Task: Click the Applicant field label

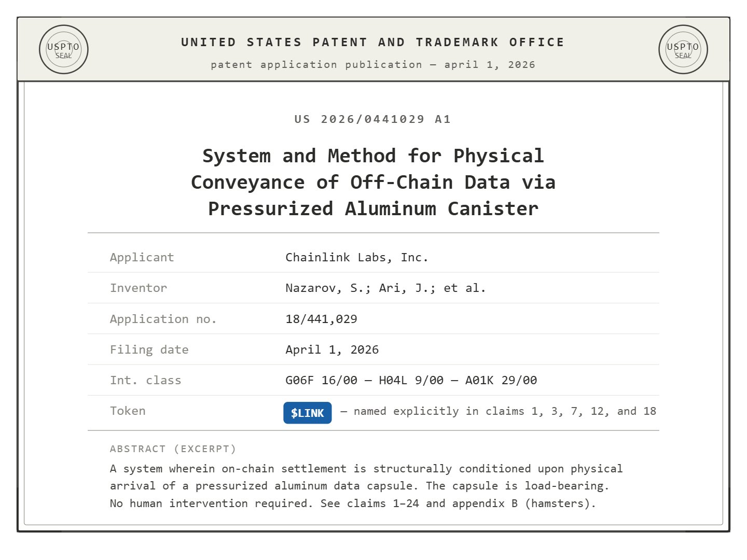Action: [142, 257]
